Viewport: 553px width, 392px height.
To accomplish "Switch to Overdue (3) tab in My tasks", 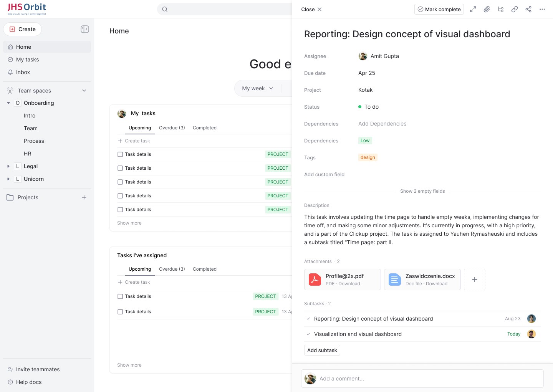I will click(x=172, y=128).
